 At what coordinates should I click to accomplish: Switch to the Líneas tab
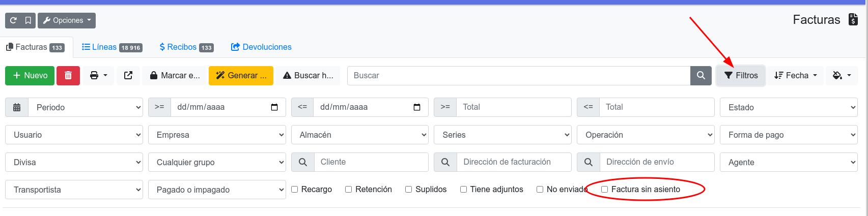coord(111,47)
